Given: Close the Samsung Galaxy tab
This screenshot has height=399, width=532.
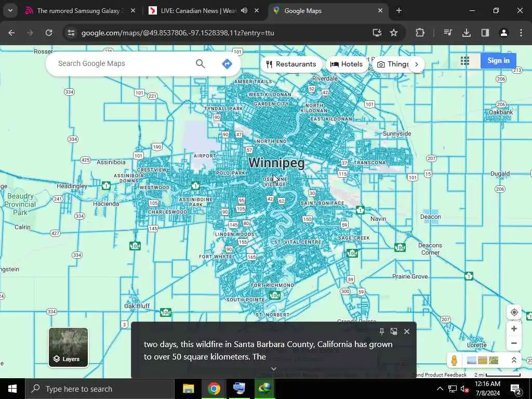Looking at the screenshot, I should click(133, 11).
